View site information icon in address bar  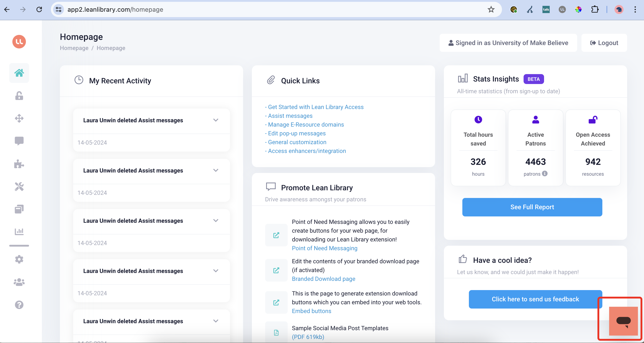tap(59, 9)
